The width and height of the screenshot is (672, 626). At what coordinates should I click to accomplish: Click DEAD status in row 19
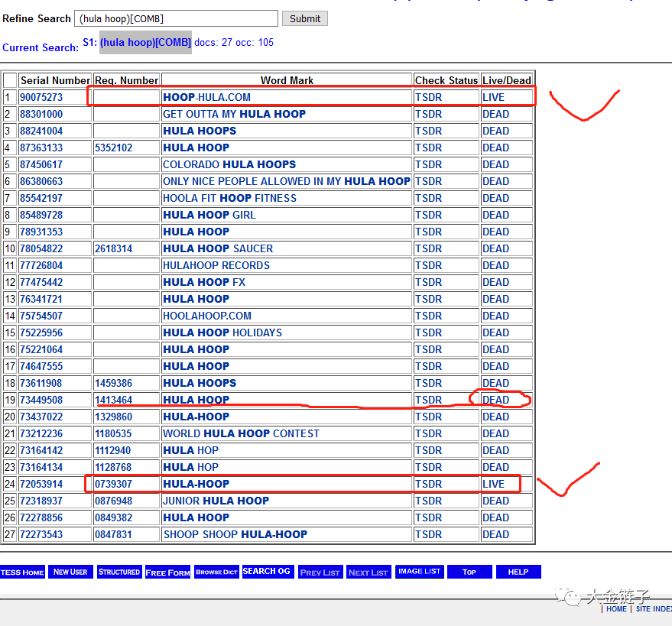tap(496, 400)
